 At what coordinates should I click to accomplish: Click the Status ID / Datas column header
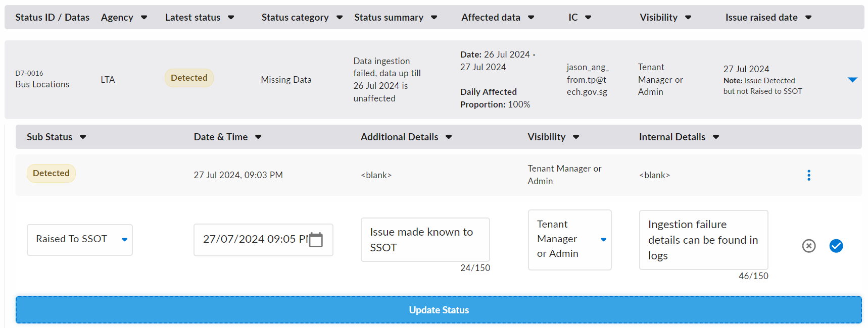pos(52,18)
